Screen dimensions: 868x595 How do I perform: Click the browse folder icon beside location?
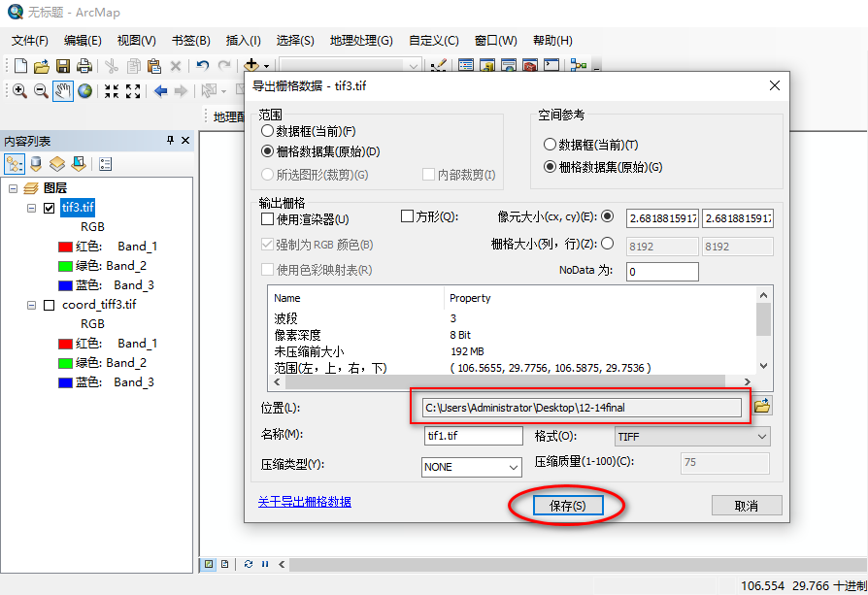(x=762, y=407)
